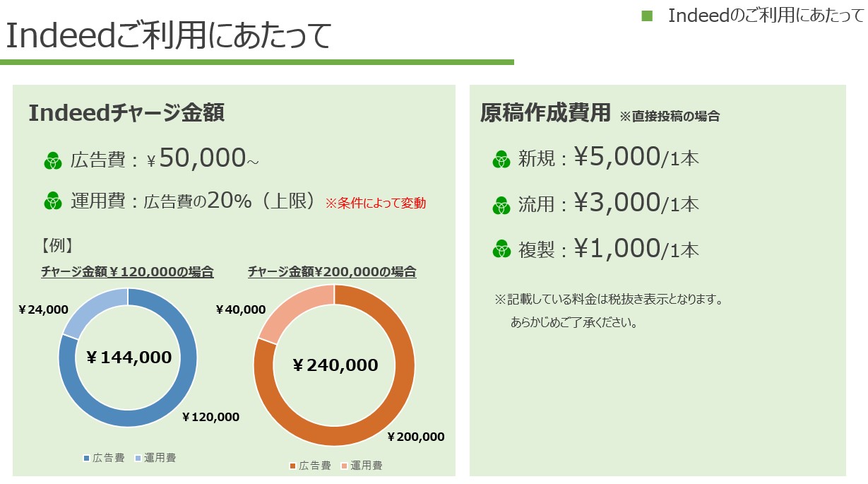
Task: Click the red ※条件によって変動 note
Action: [375, 203]
